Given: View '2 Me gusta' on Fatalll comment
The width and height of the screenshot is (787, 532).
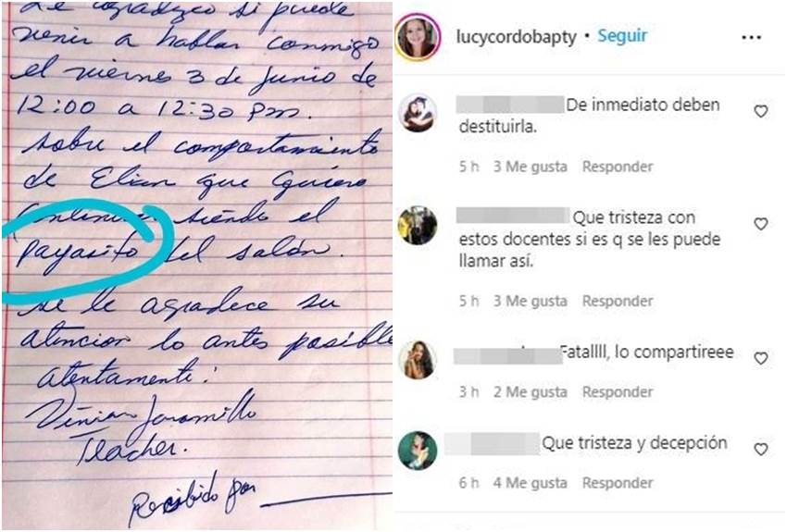Looking at the screenshot, I should [x=530, y=391].
